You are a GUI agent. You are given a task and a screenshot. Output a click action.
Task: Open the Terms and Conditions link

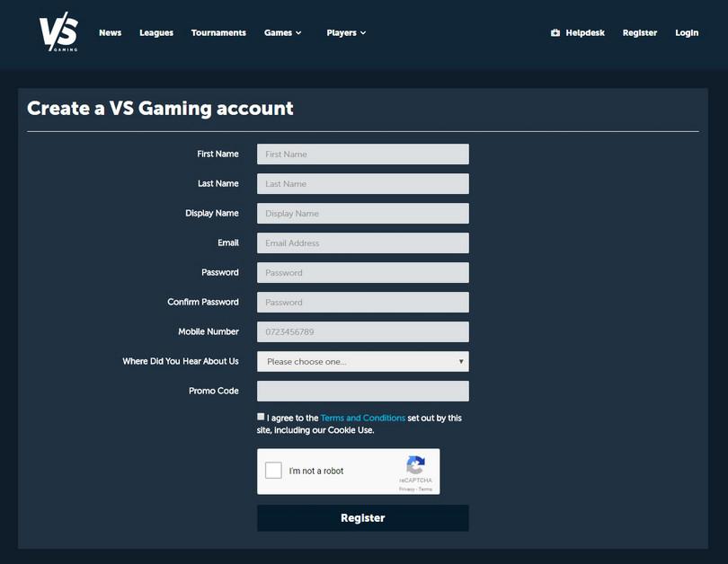tap(362, 418)
